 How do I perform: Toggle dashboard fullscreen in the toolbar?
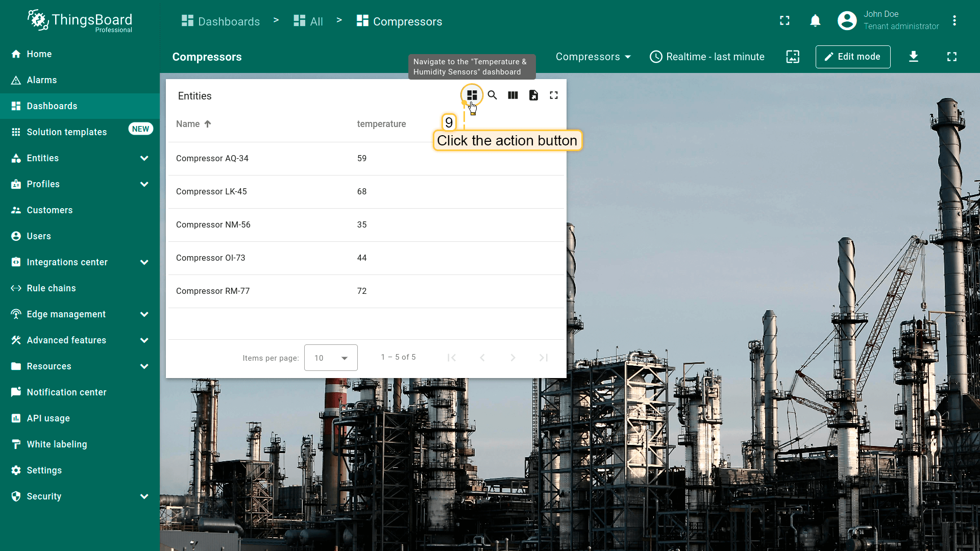[952, 57]
